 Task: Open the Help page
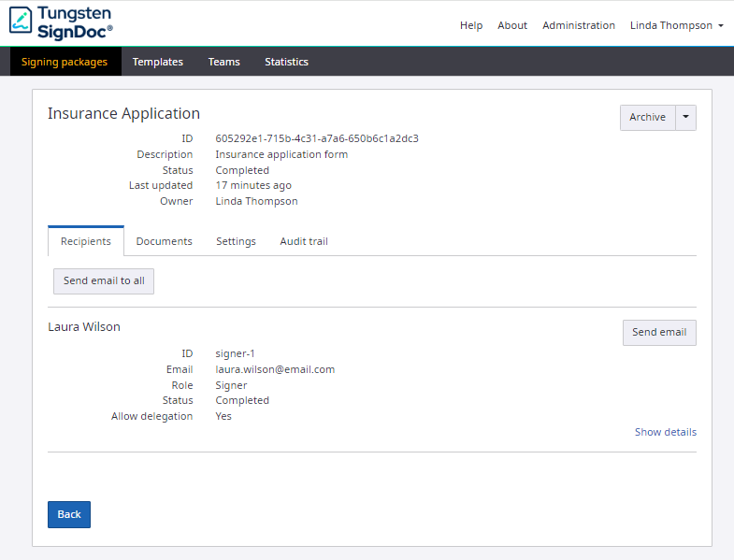click(x=471, y=25)
